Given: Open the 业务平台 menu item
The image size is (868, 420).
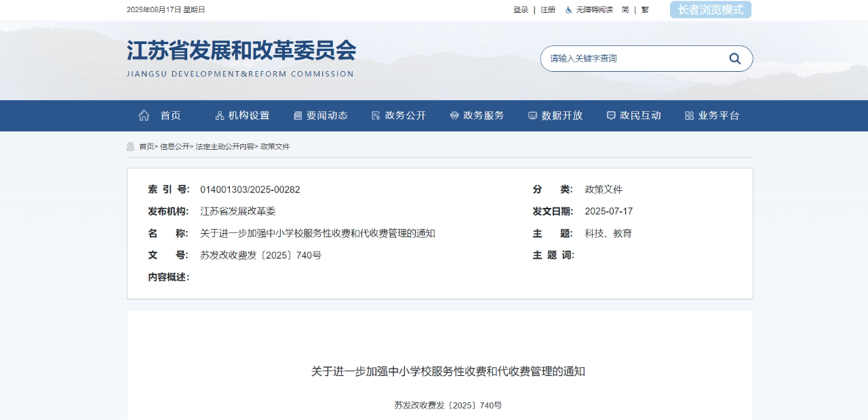Looking at the screenshot, I should click(x=719, y=116).
